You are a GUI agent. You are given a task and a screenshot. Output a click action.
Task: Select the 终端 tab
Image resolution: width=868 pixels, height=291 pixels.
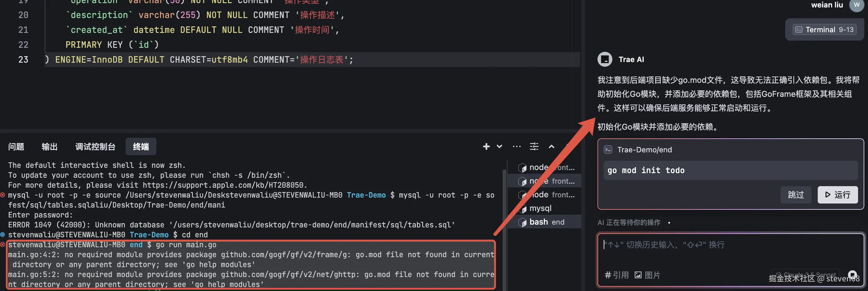tap(141, 146)
